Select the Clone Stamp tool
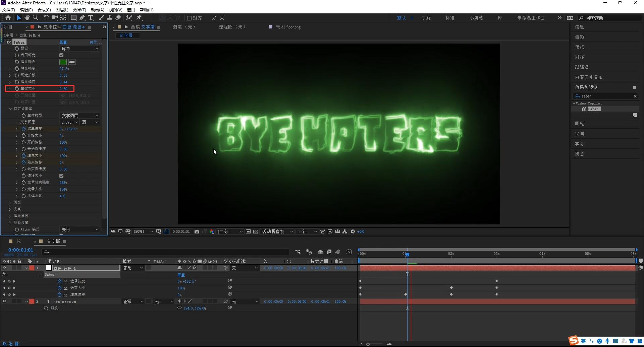The image size is (644, 347). click(x=110, y=18)
